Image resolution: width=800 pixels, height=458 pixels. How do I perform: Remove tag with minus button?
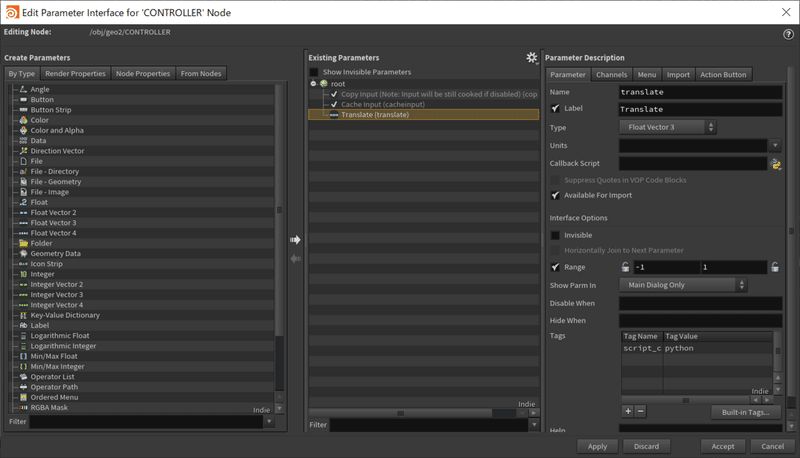click(641, 411)
